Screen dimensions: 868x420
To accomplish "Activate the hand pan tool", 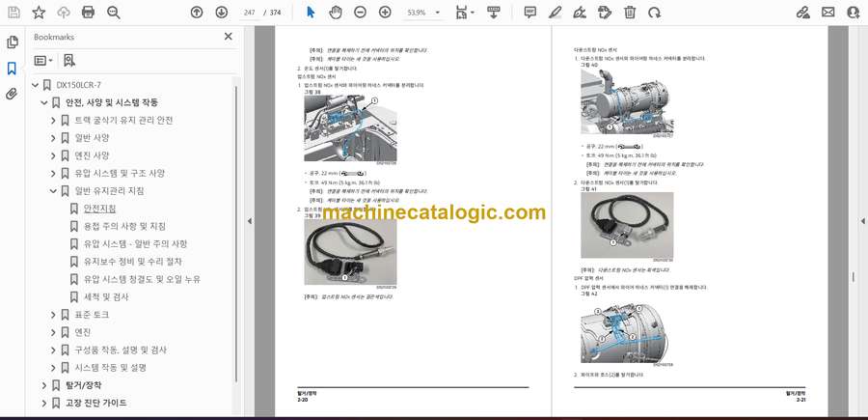I will pyautogui.click(x=336, y=13).
